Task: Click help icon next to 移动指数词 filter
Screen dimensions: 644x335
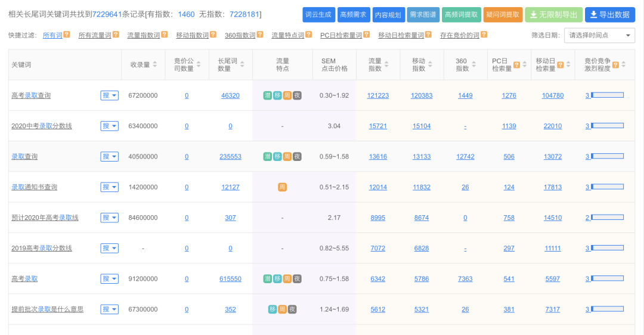Action: coord(213,35)
